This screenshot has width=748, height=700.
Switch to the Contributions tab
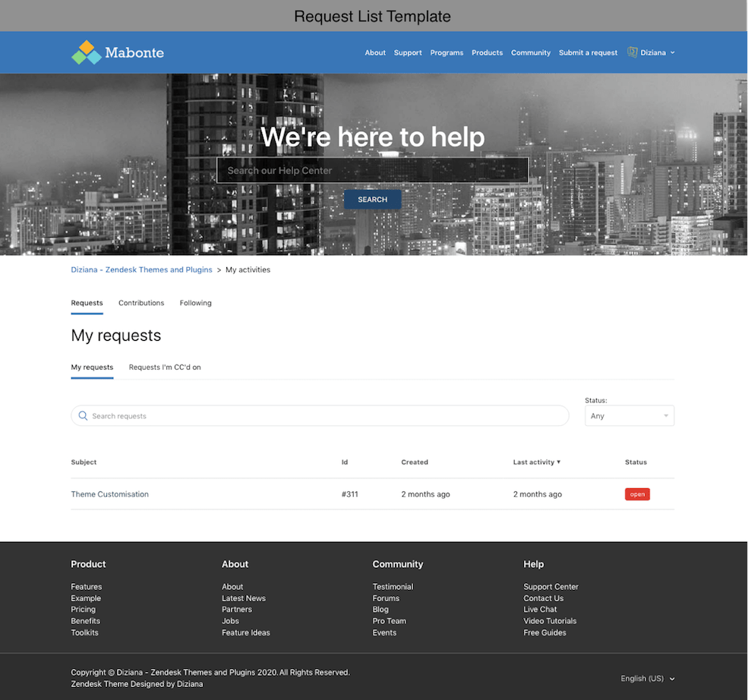tap(141, 303)
